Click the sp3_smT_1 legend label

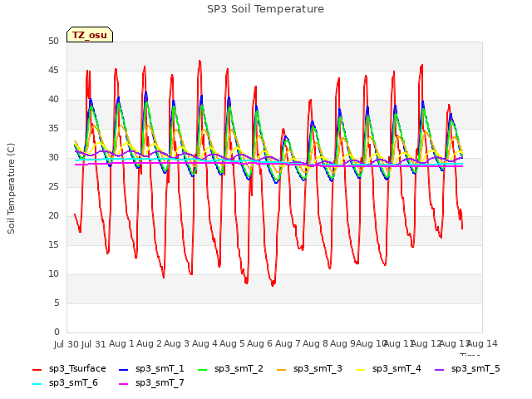(x=160, y=368)
